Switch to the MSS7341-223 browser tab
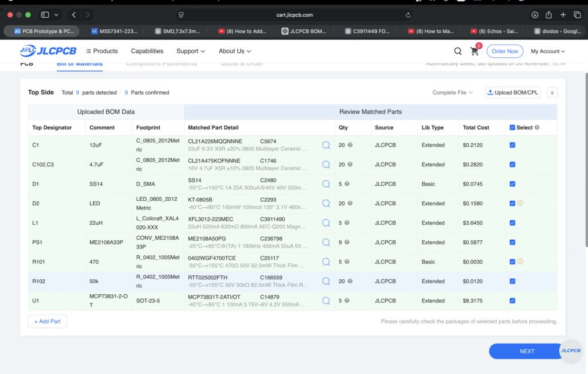The height and width of the screenshot is (374, 588). tap(117, 31)
